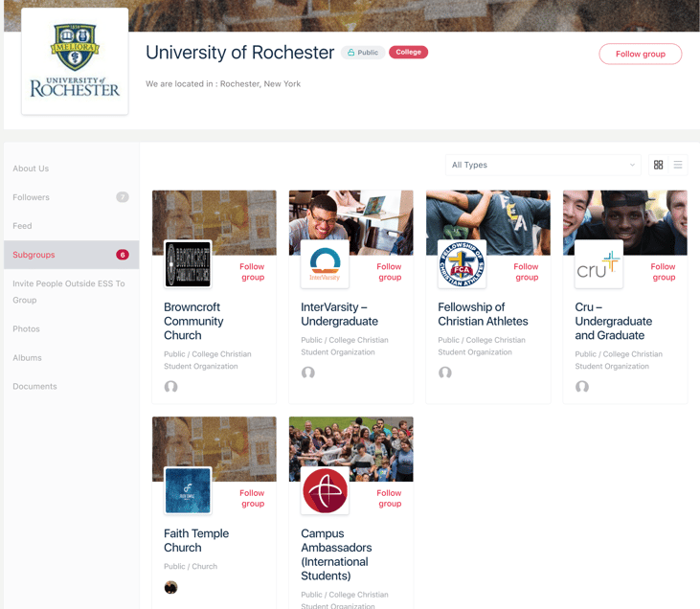700x609 pixels.
Task: Open the About Us sidebar item
Action: tap(31, 169)
